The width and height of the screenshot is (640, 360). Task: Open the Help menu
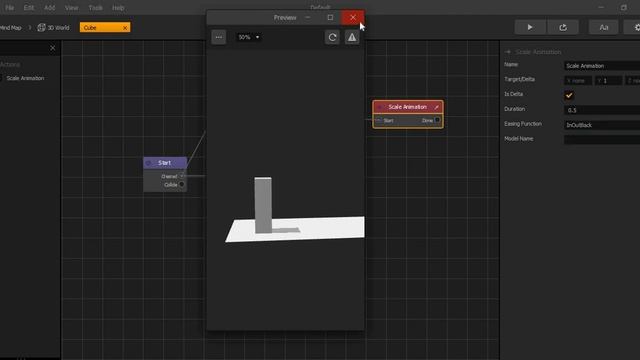coord(118,8)
